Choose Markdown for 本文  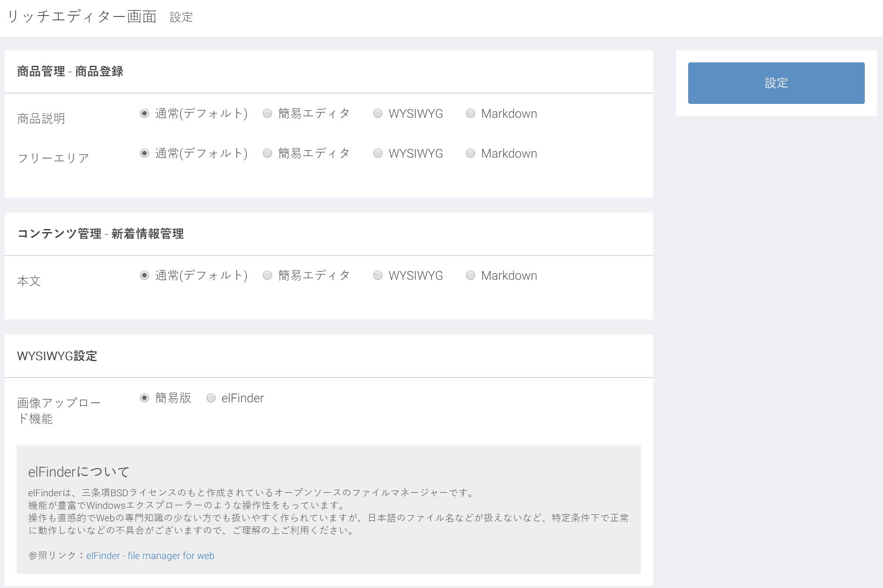click(x=471, y=275)
